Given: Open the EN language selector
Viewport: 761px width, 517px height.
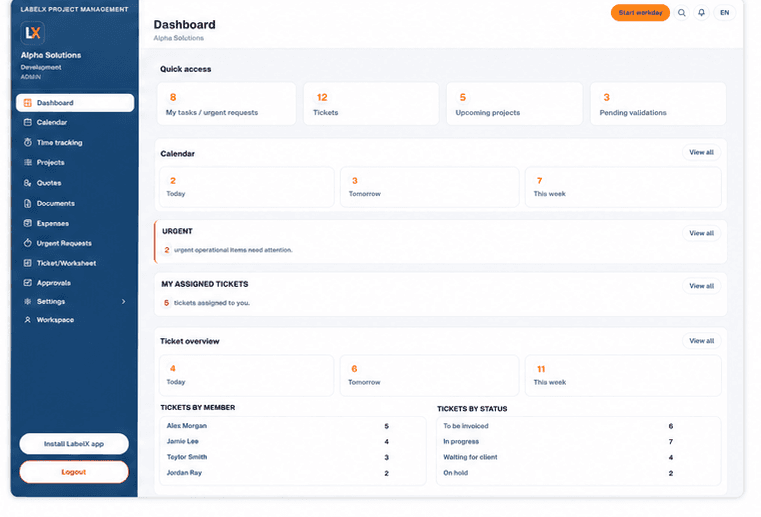Looking at the screenshot, I should point(725,13).
